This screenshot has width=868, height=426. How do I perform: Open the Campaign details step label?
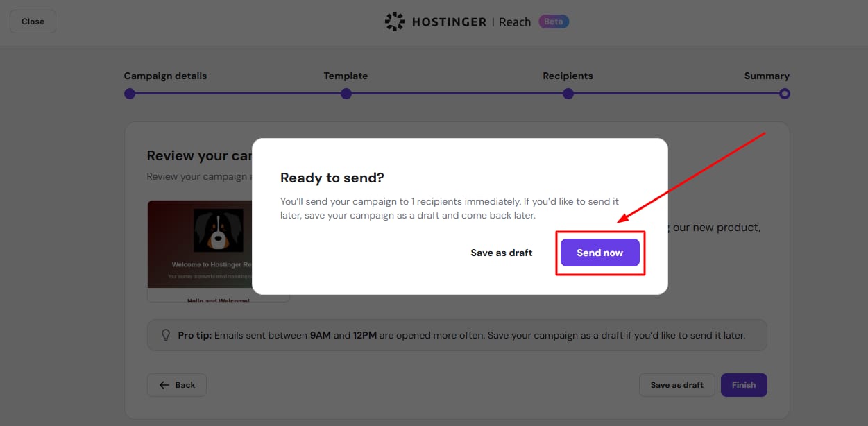[x=165, y=76]
